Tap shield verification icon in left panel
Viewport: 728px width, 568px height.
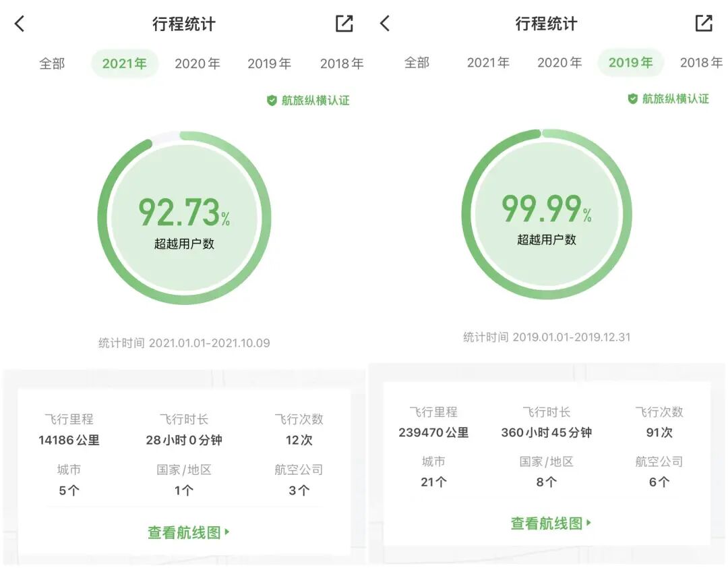point(272,101)
